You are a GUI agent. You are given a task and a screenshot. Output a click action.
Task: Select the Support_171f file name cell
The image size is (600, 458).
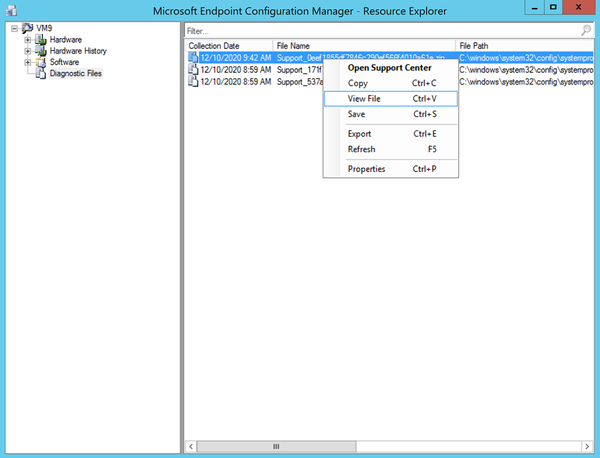[299, 70]
